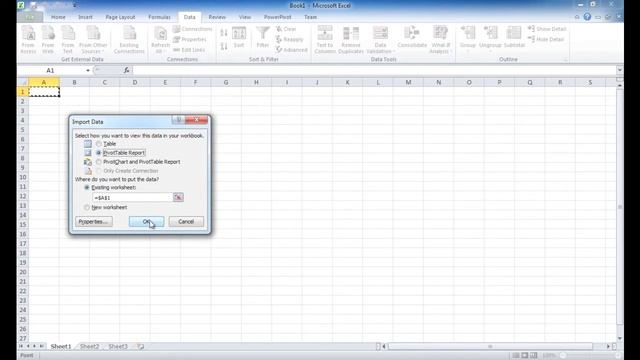
Task: Select the PivotTable Report radio option
Action: pos(99,153)
